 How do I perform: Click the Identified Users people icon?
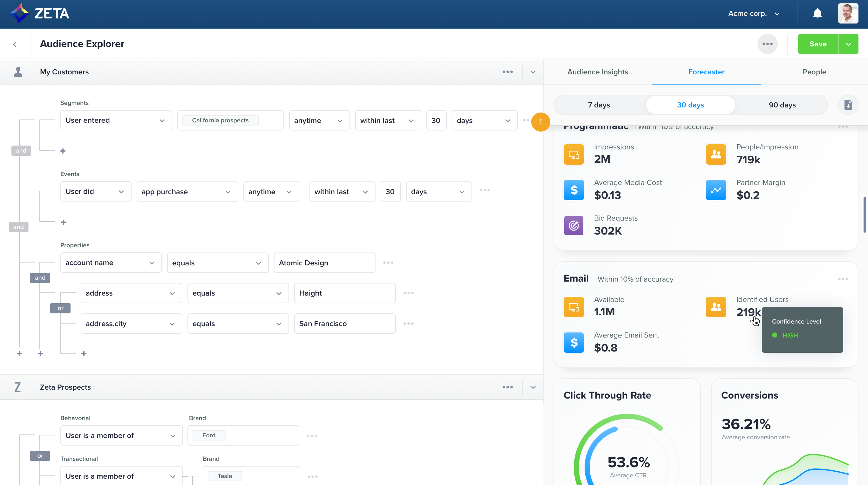[x=716, y=307]
